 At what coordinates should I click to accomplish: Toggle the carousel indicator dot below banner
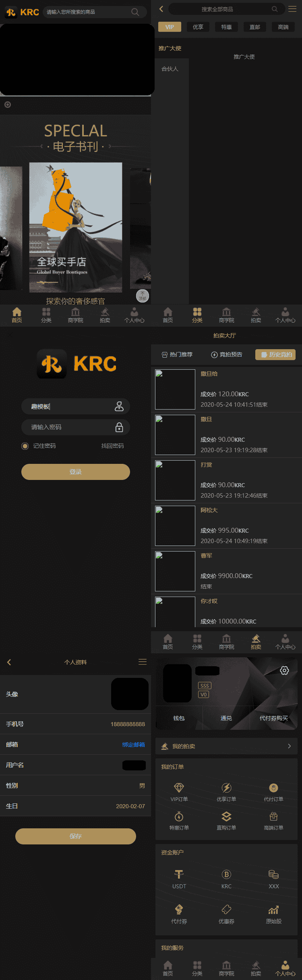click(x=8, y=105)
